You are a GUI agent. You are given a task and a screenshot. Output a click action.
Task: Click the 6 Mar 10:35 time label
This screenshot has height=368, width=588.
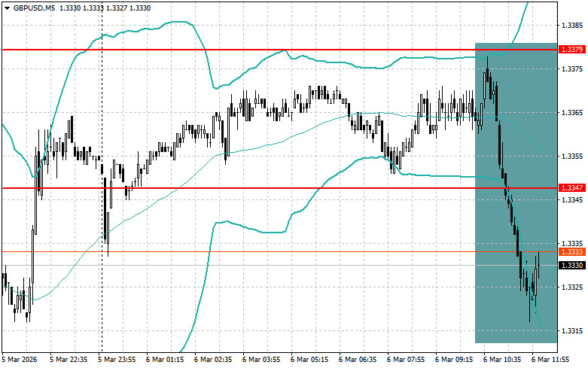(x=502, y=360)
